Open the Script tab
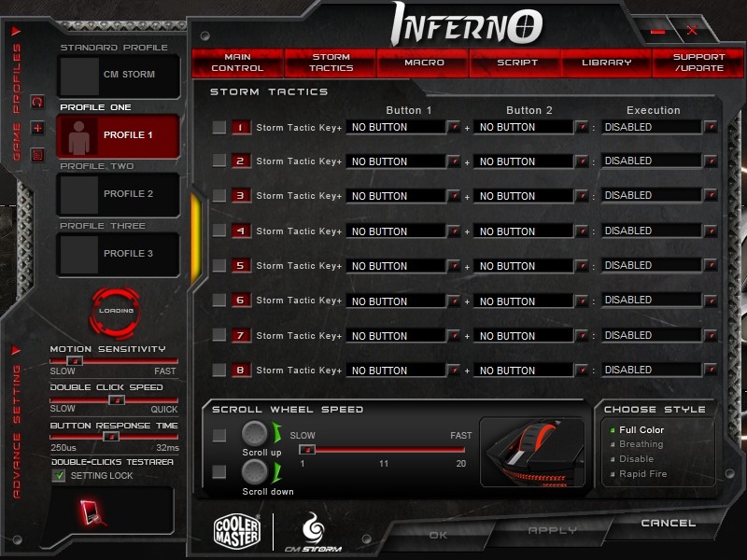 click(x=516, y=63)
